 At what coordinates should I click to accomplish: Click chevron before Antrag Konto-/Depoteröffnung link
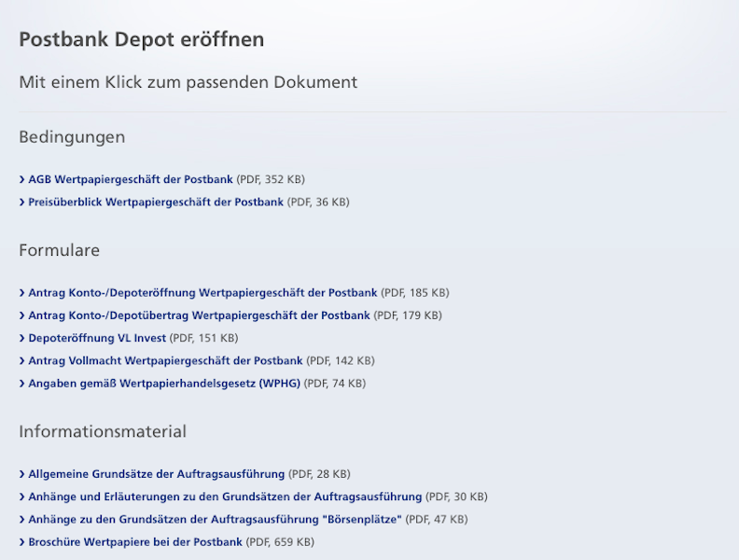coord(21,293)
